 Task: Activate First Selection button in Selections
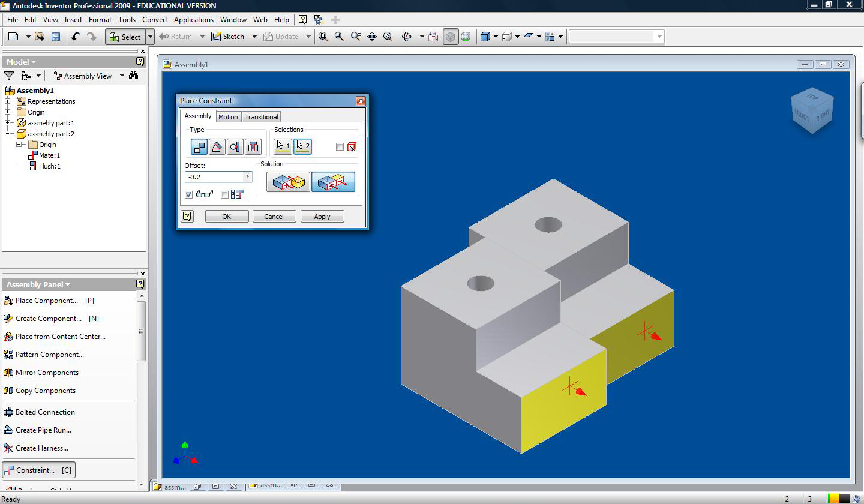[283, 146]
